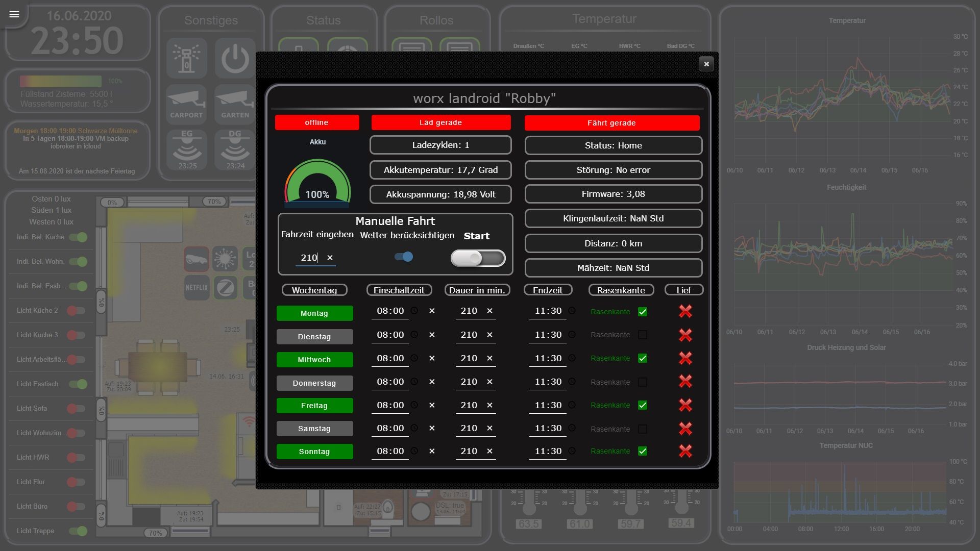
Task: Check Rasenkante for Dienstag
Action: click(643, 335)
